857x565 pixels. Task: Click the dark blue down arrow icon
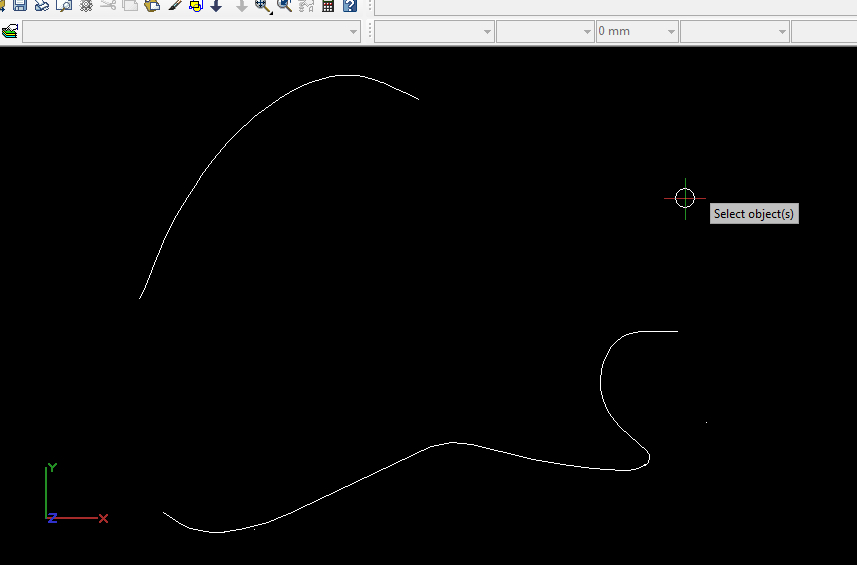216,5
